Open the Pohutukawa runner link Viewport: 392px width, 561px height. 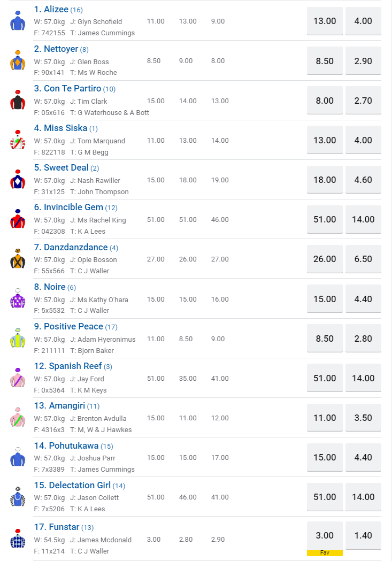pyautogui.click(x=74, y=445)
